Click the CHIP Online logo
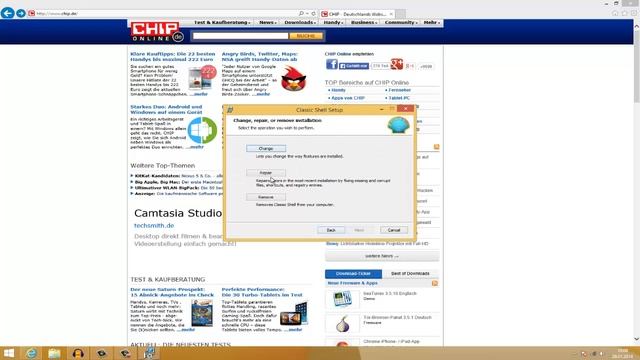640x360 pixels. 157,32
